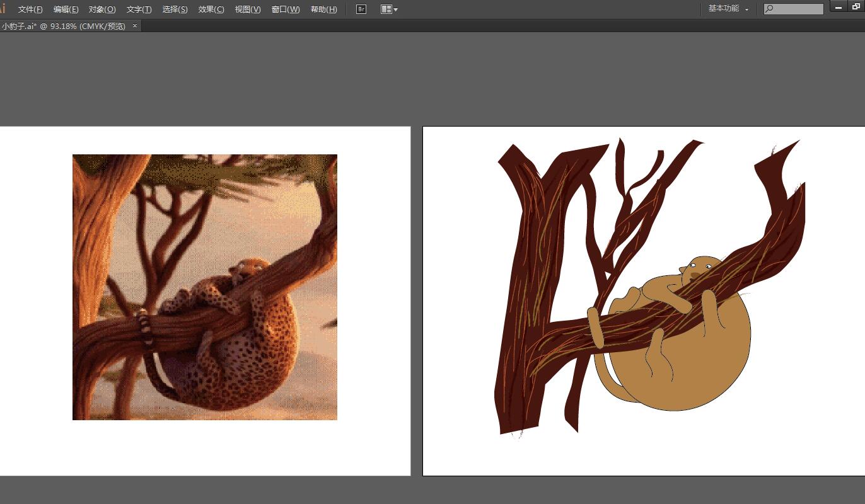865x504 pixels.
Task: Open the 文件(F) menu
Action: [30, 9]
